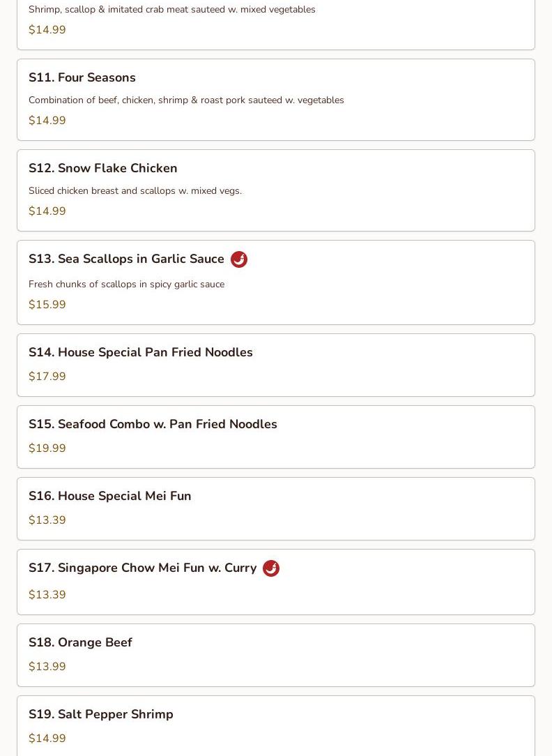This screenshot has height=756, width=552.
Task: Click the fresh chunks of scallops description
Action: coord(126,284)
